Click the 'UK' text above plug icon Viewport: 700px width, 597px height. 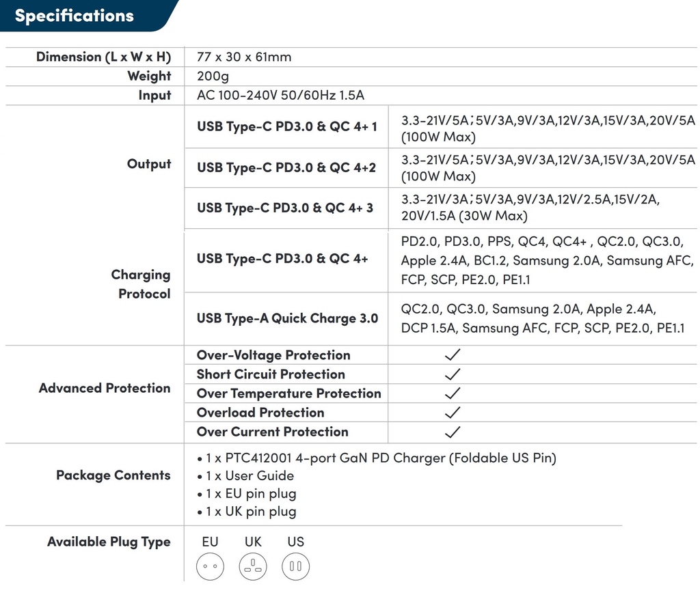(253, 542)
